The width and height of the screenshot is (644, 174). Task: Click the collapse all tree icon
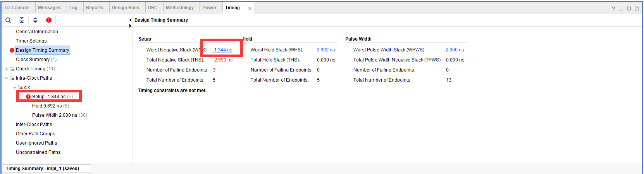(x=22, y=20)
